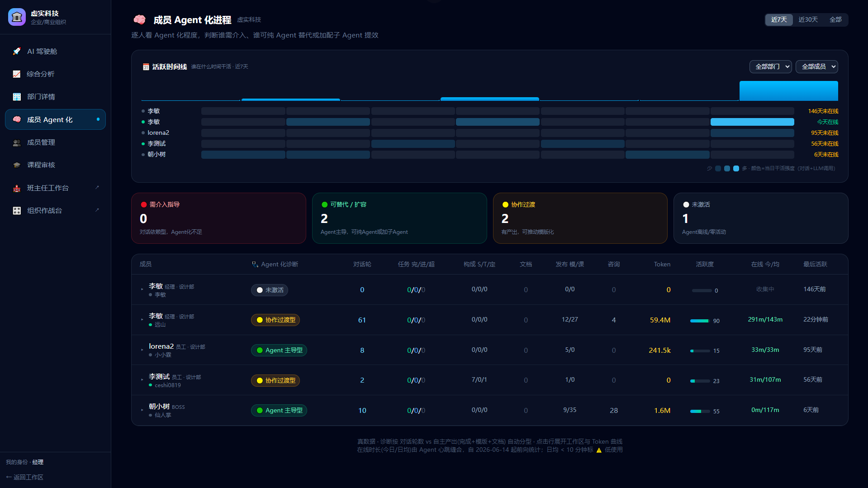Expand the 李敏 未激活 member row
Image resolution: width=868 pixels, height=488 pixels.
(142, 289)
